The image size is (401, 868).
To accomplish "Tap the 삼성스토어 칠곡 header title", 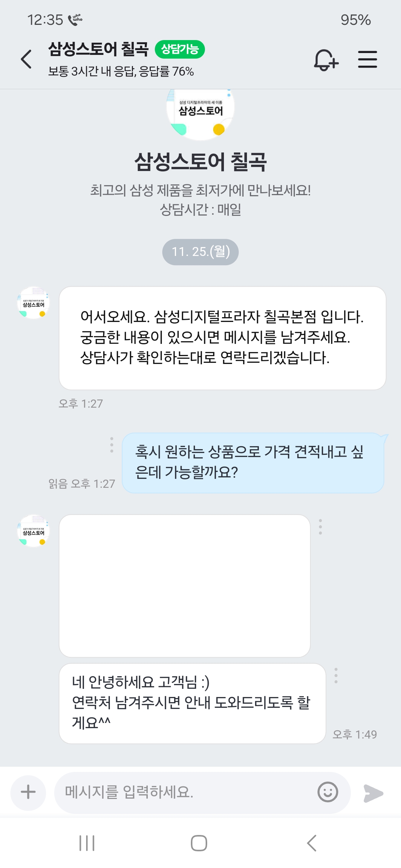I will pos(98,49).
